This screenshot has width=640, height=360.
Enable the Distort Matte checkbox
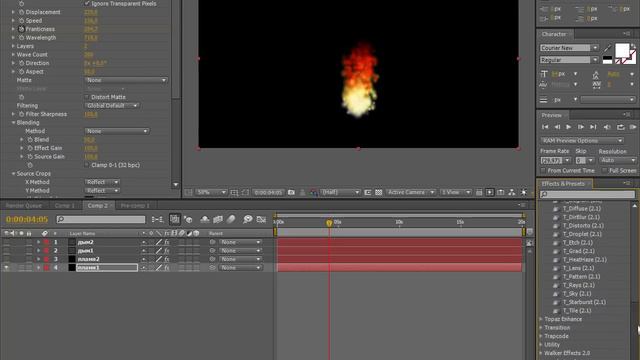pos(87,97)
